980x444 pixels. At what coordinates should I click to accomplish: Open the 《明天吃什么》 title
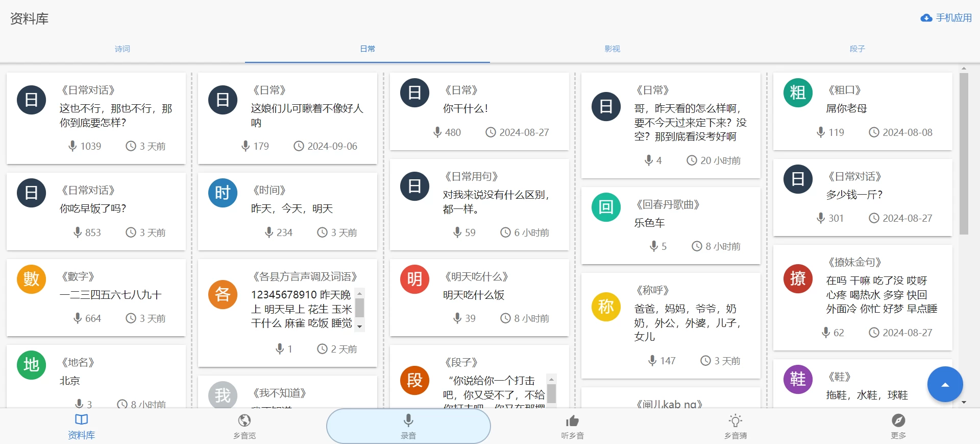pyautogui.click(x=477, y=277)
